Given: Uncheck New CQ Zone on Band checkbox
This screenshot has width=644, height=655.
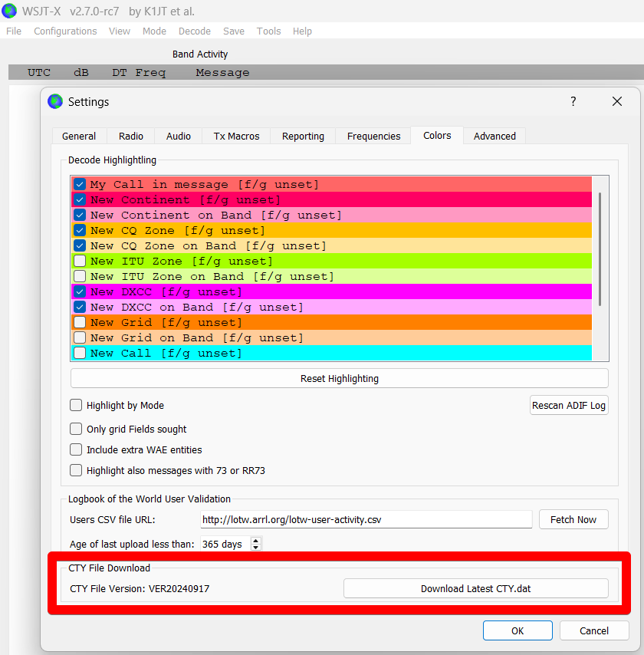Looking at the screenshot, I should pos(80,245).
